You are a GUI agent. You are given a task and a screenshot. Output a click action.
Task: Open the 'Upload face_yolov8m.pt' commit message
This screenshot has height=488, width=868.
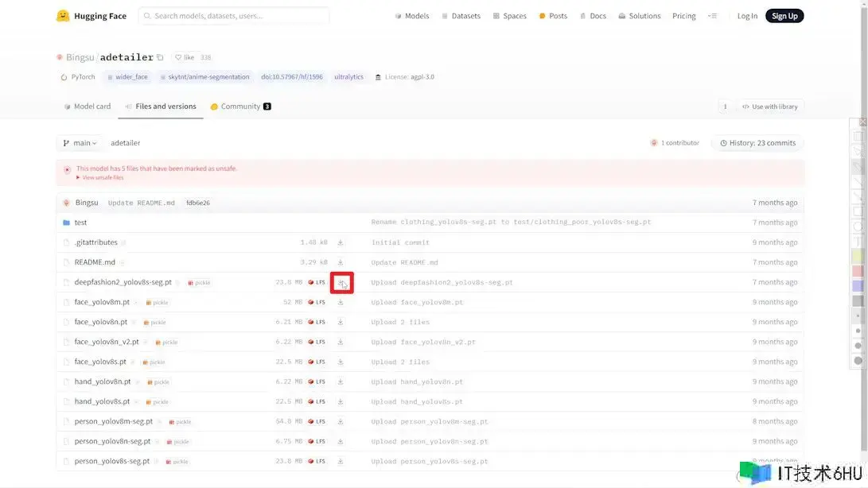(x=417, y=302)
